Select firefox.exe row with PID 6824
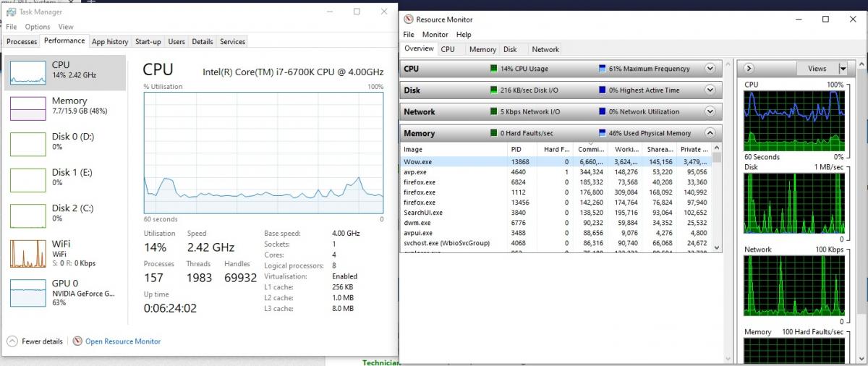868x366 pixels. 556,182
